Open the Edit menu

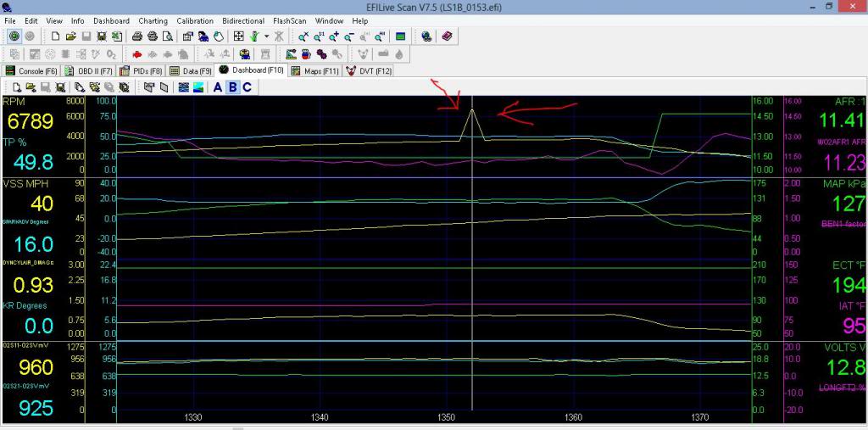[x=31, y=21]
